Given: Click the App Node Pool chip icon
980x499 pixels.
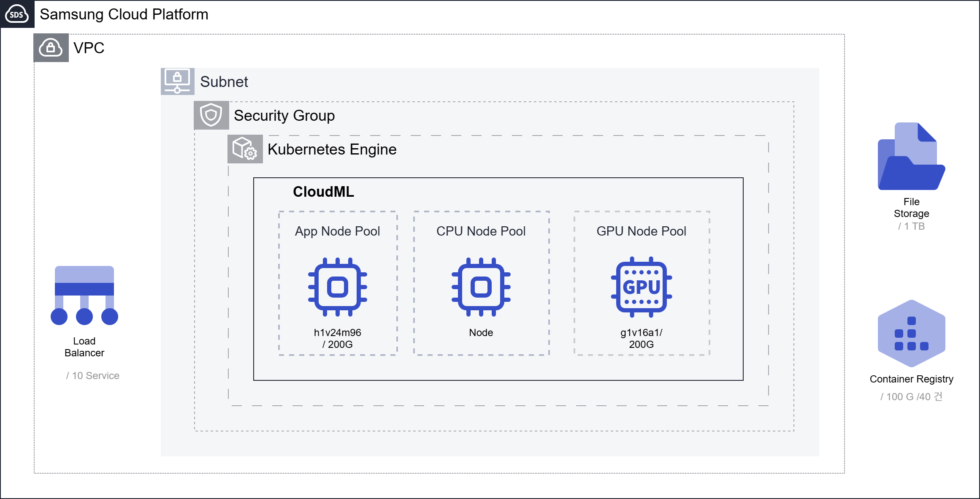Looking at the screenshot, I should 338,287.
